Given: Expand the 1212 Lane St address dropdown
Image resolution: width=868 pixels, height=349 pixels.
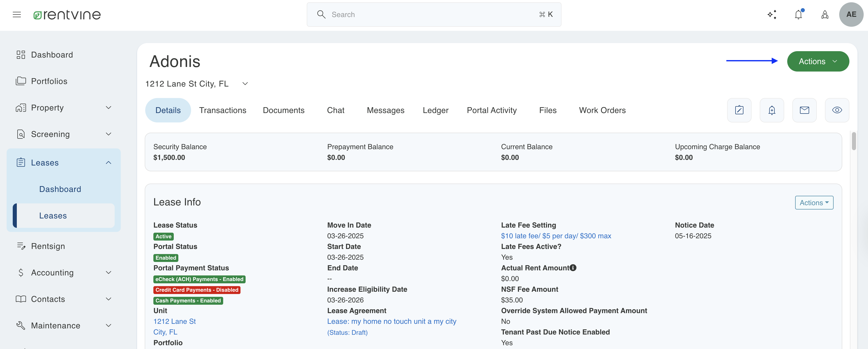Looking at the screenshot, I should (245, 84).
